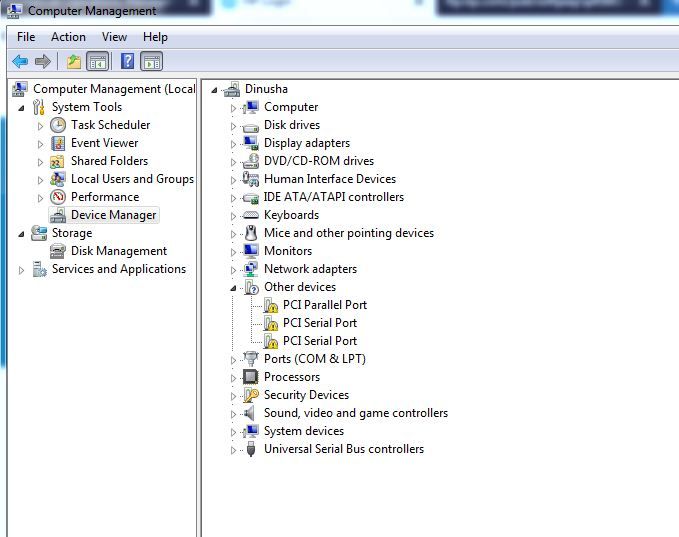679x537 pixels.
Task: Toggle the Show/Hide Action Pane icon
Action: coord(152,61)
